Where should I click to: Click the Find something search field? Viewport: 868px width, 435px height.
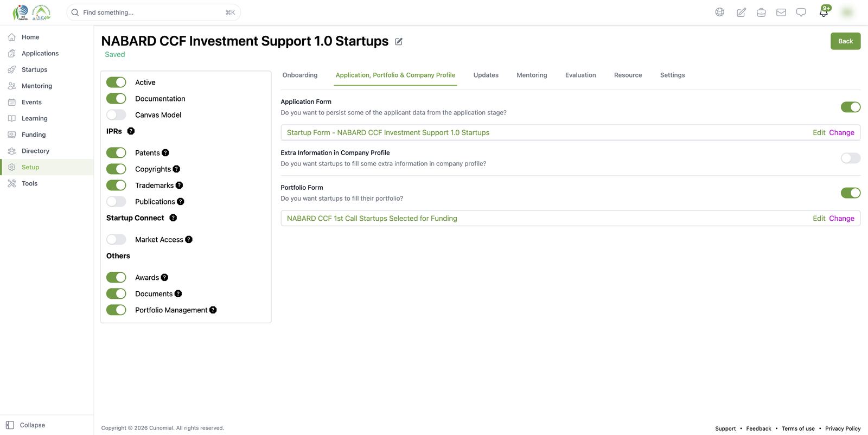[x=154, y=12]
